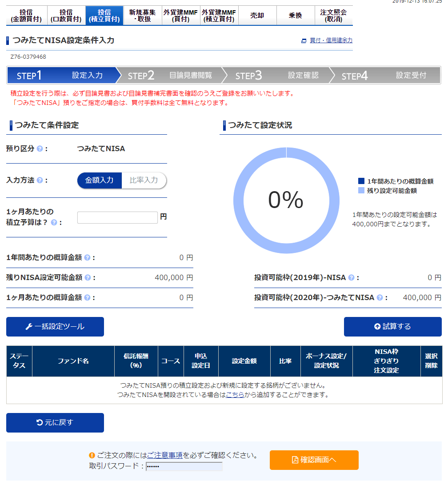Open ご注意事項 link

click(x=165, y=455)
